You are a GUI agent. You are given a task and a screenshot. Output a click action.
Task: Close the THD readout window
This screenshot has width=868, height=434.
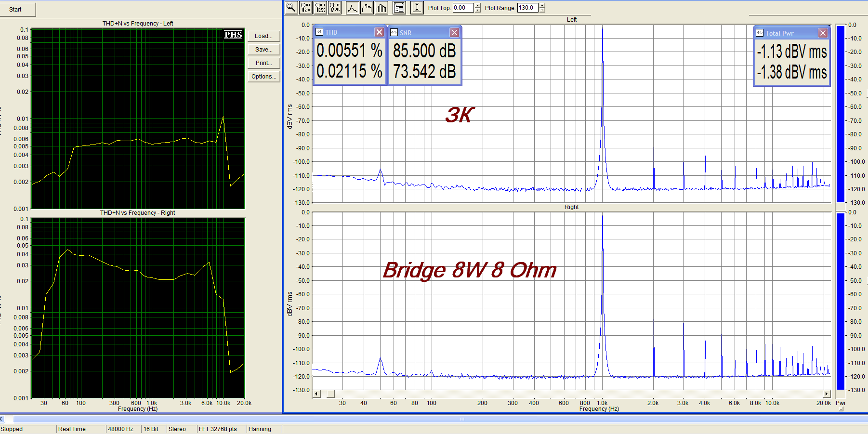coord(379,32)
